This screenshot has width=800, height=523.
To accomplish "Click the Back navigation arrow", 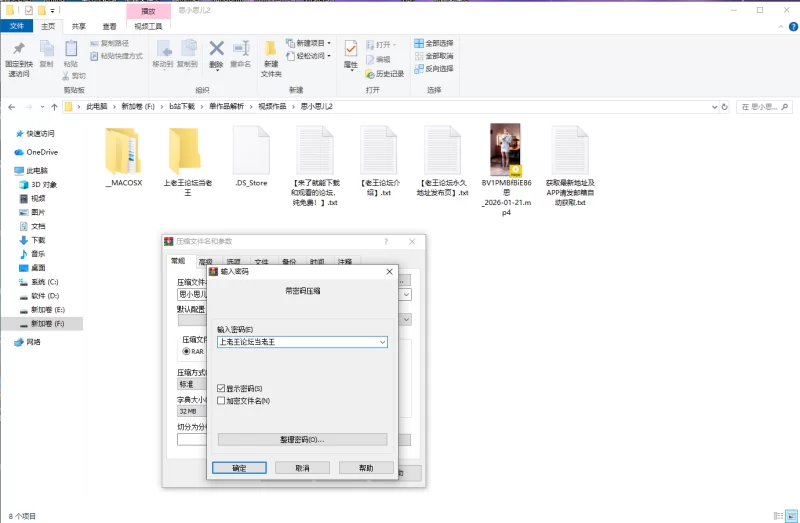I will click(12, 107).
